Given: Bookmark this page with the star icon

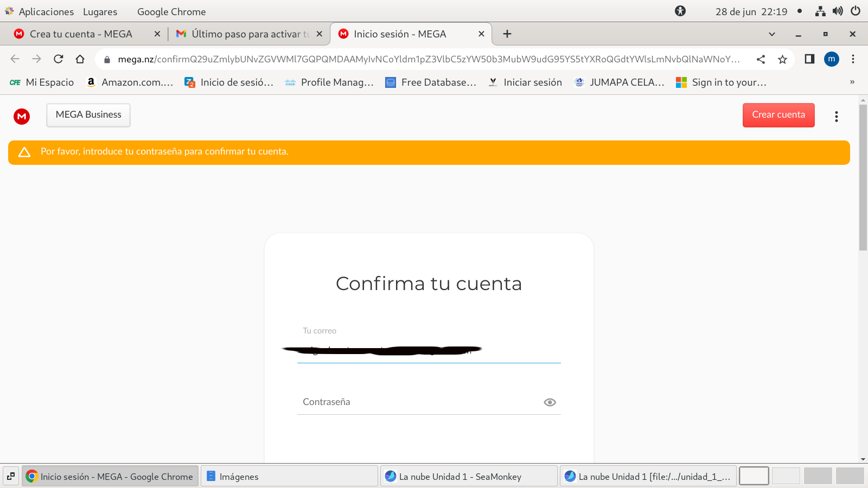Looking at the screenshot, I should pos(782,59).
